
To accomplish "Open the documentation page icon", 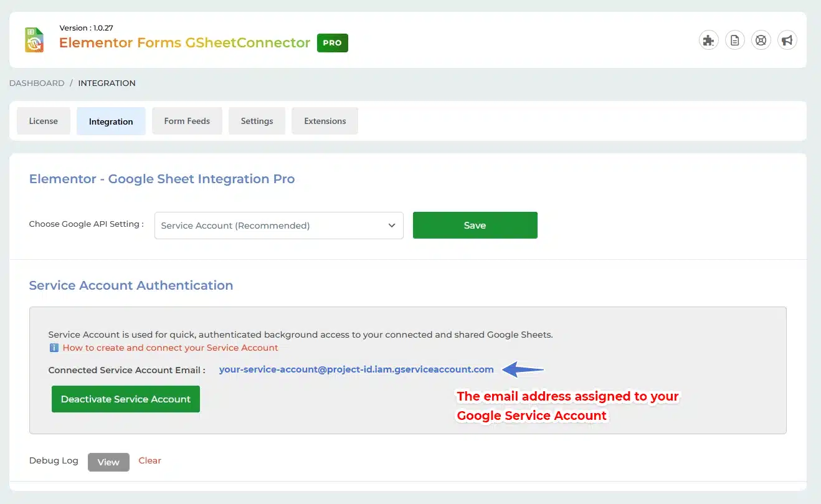I will pos(735,40).
